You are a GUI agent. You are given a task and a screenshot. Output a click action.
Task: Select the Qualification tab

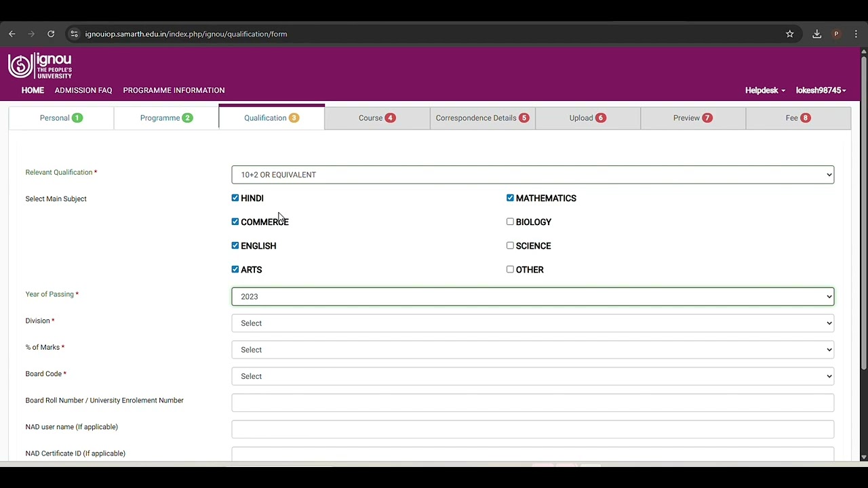pos(271,118)
